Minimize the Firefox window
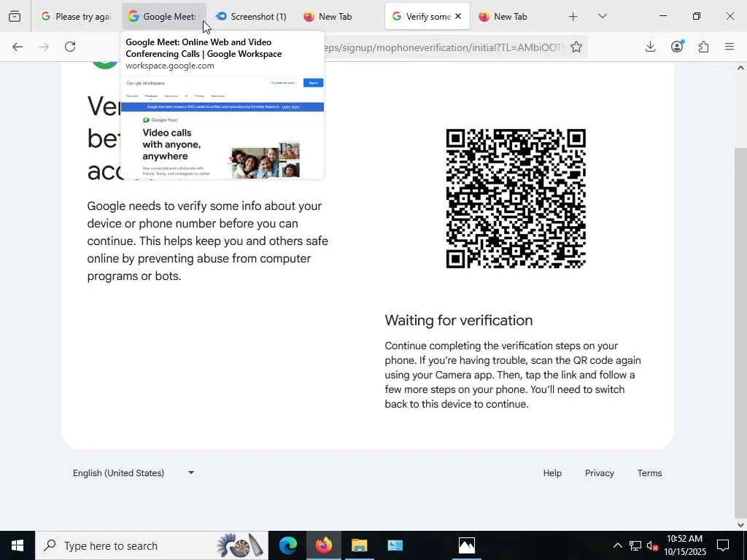747x560 pixels. [x=662, y=16]
